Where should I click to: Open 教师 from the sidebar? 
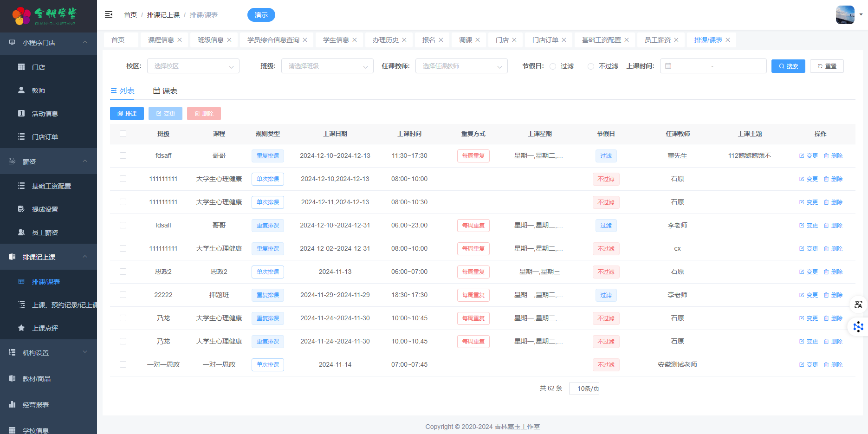pyautogui.click(x=39, y=91)
